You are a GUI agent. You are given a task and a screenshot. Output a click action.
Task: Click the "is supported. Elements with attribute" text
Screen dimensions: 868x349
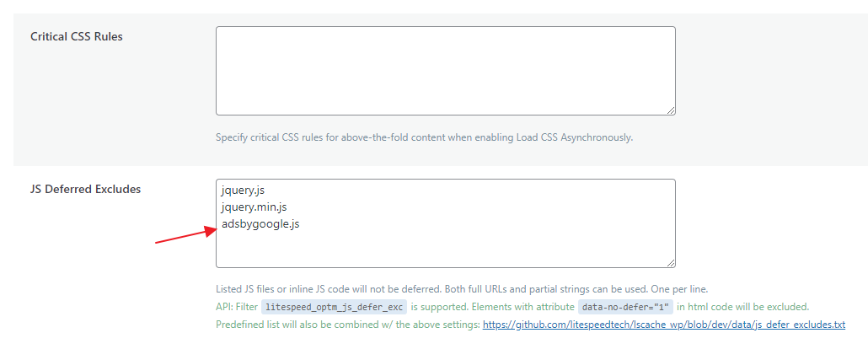pyautogui.click(x=492, y=307)
